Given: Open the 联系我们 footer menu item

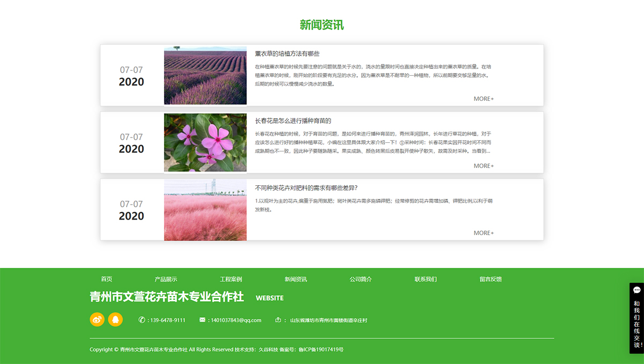Looking at the screenshot, I should [426, 279].
